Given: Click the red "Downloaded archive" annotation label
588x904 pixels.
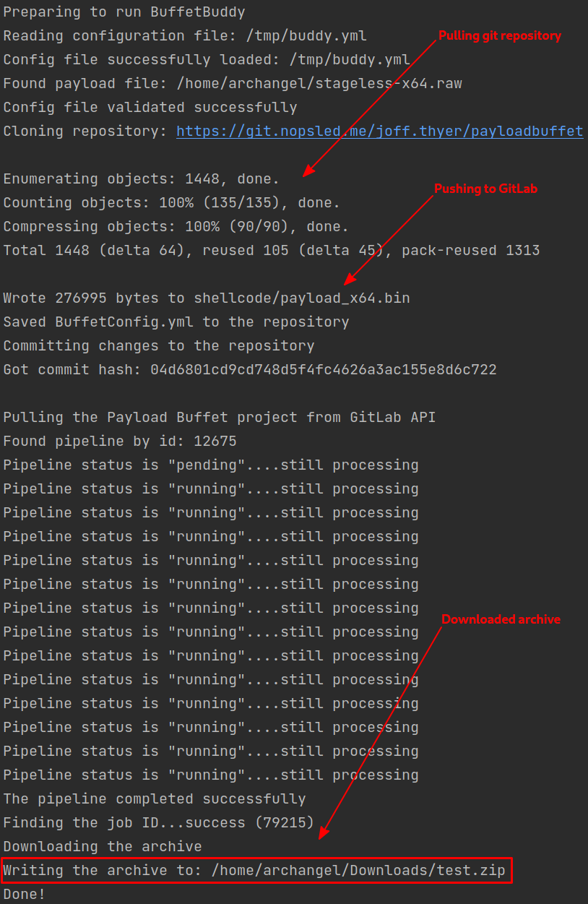Looking at the screenshot, I should 501,619.
